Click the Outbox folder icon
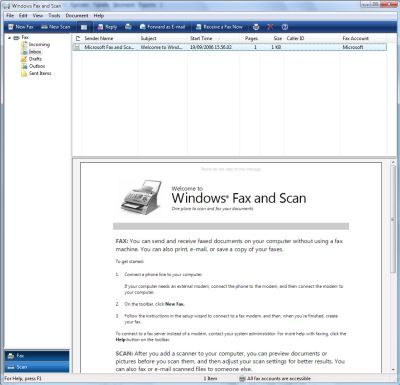 [24, 66]
